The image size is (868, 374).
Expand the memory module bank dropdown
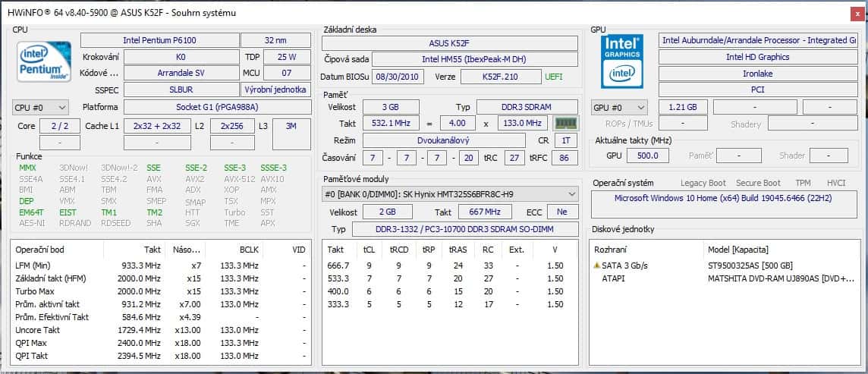pyautogui.click(x=450, y=194)
